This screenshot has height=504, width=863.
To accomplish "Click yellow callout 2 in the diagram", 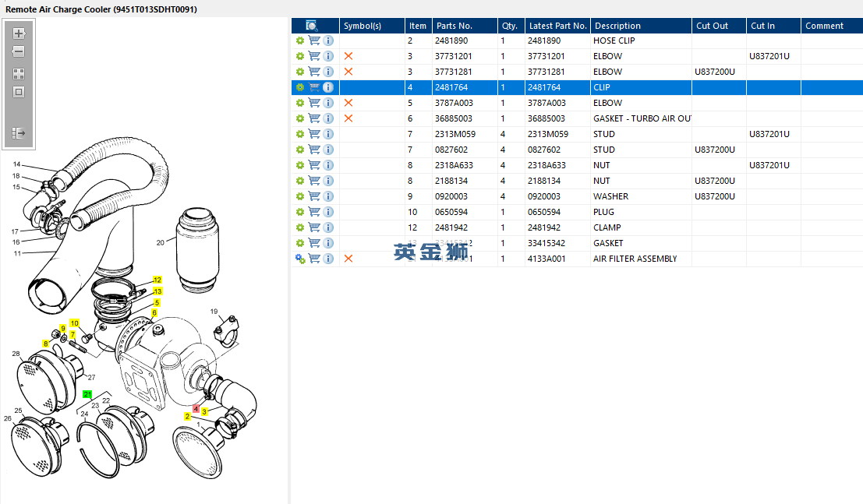I will coord(187,417).
